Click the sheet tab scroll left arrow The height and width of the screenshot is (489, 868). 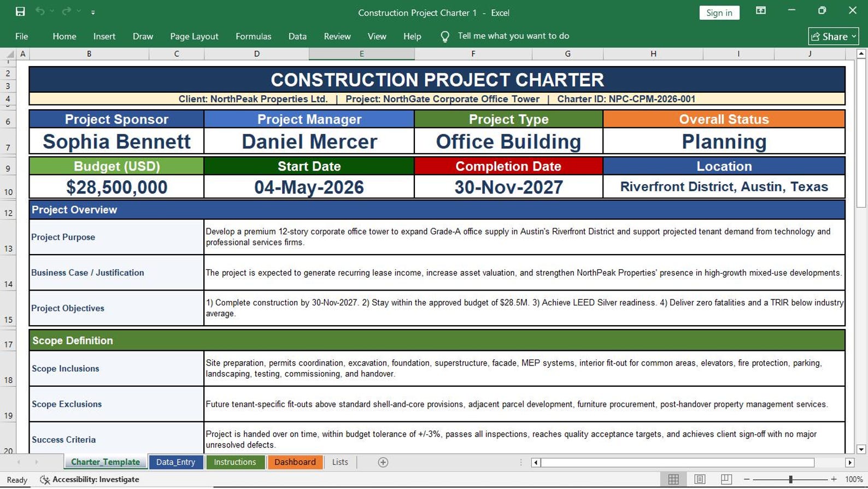tap(19, 462)
